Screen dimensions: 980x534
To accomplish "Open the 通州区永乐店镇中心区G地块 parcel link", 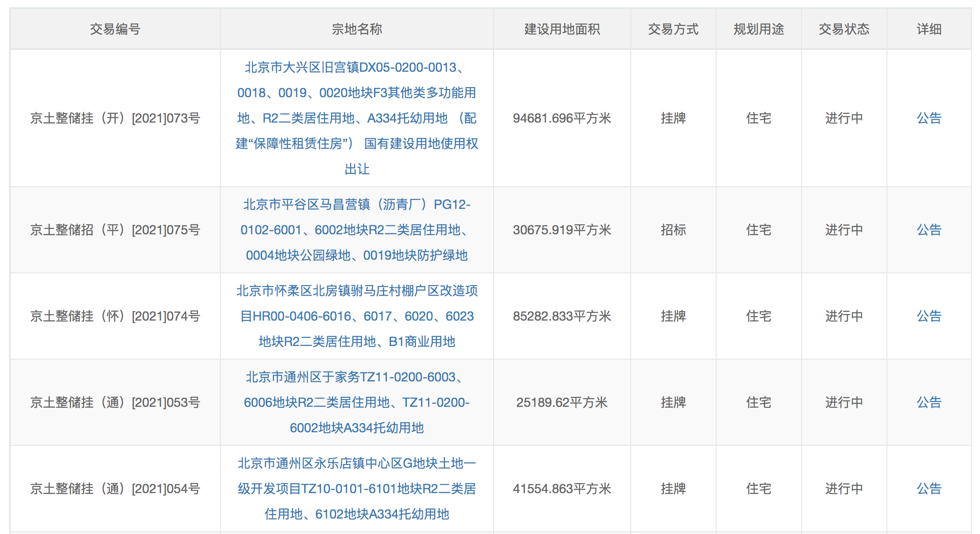I will 356,489.
